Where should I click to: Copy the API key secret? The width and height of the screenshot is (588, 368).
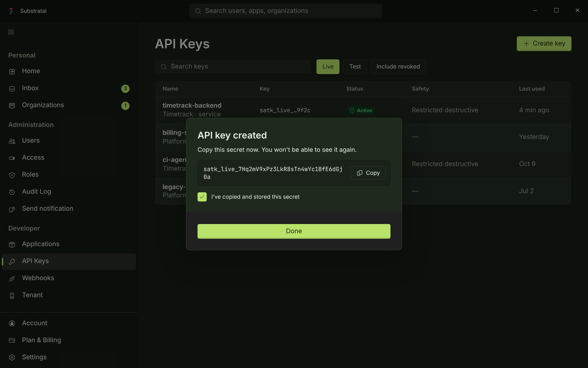[368, 173]
